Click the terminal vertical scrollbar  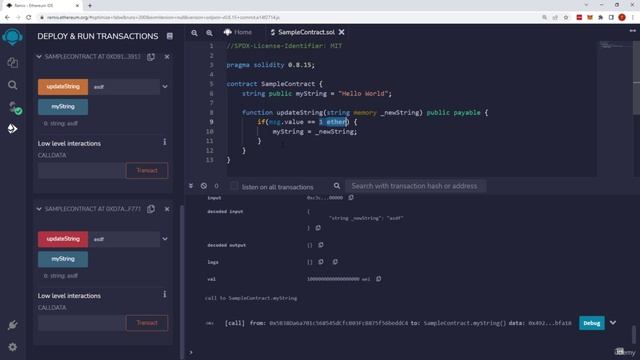(x=633, y=335)
